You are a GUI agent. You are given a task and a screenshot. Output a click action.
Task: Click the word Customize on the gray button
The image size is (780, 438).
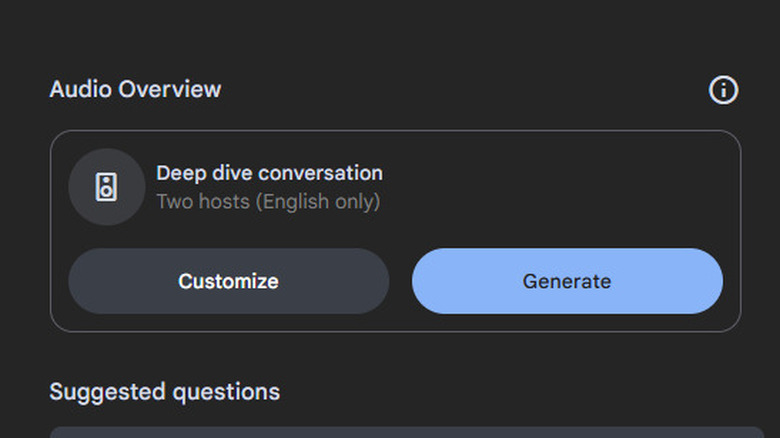(228, 281)
